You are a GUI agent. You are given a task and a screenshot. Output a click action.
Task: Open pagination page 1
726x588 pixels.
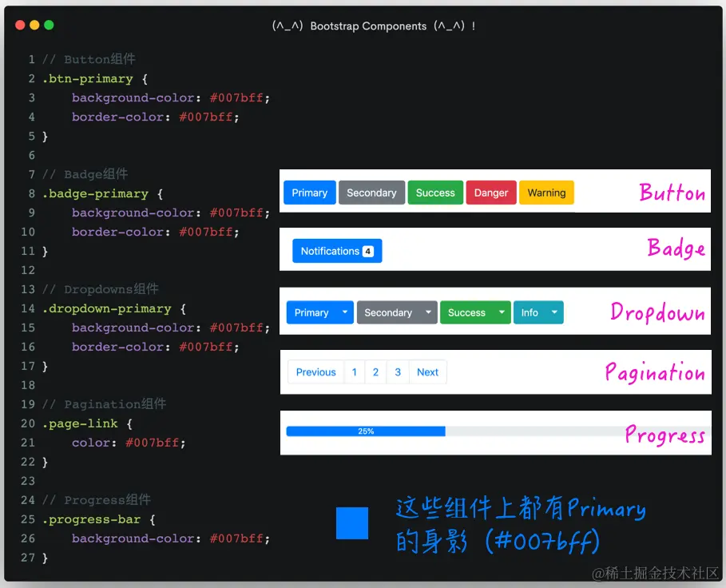pyautogui.click(x=355, y=371)
